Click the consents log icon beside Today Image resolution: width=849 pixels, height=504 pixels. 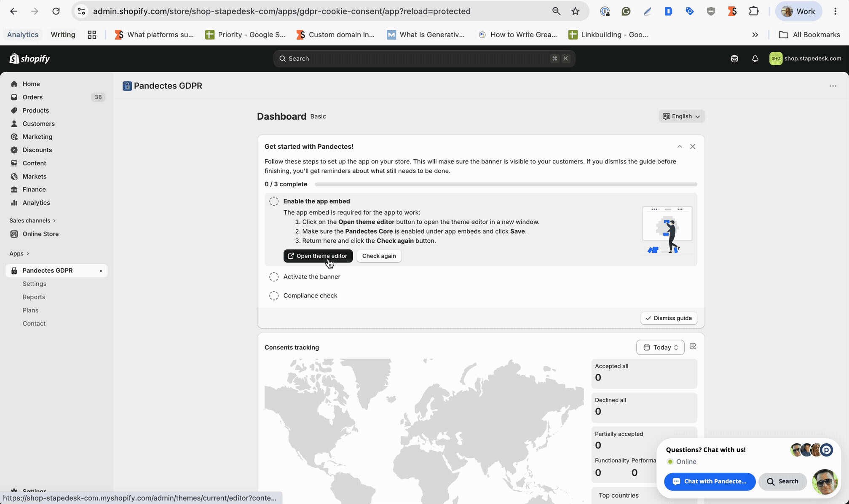[693, 346]
